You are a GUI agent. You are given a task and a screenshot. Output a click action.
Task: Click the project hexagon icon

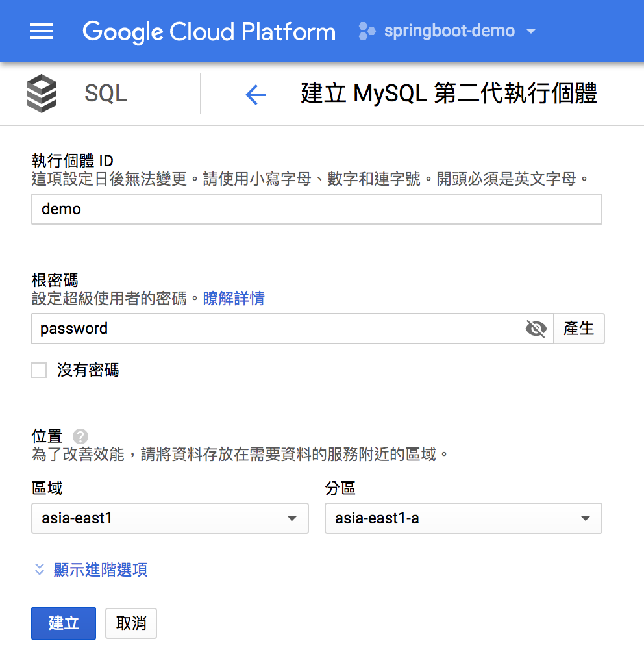367,31
